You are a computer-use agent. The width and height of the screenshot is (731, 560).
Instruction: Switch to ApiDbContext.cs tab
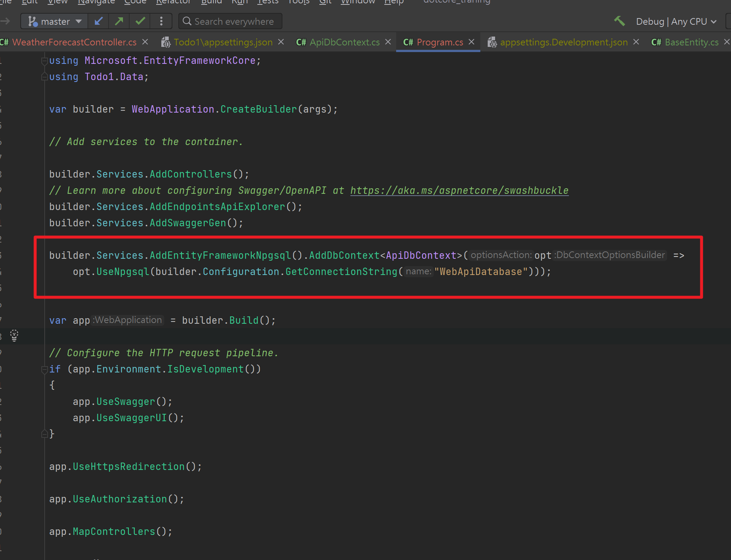click(344, 42)
